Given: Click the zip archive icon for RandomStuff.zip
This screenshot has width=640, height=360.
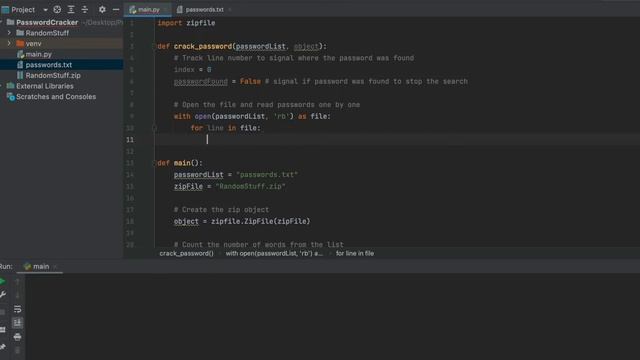Looking at the screenshot, I should pos(20,75).
